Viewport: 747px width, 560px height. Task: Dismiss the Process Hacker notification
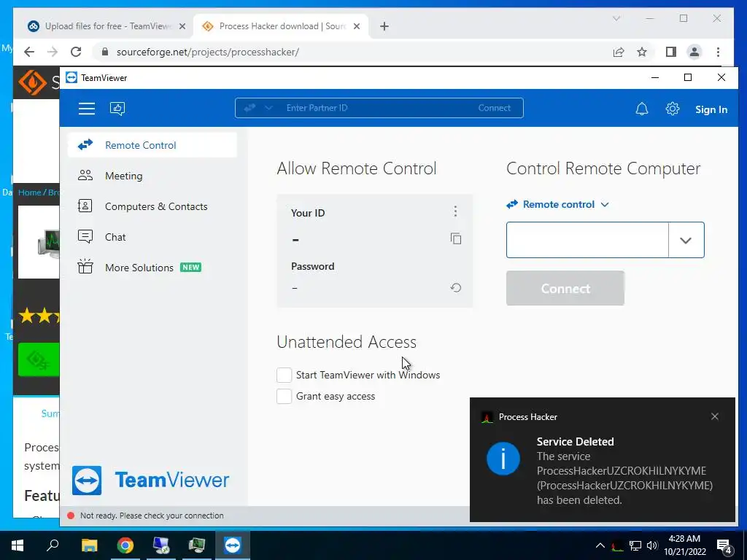click(715, 416)
